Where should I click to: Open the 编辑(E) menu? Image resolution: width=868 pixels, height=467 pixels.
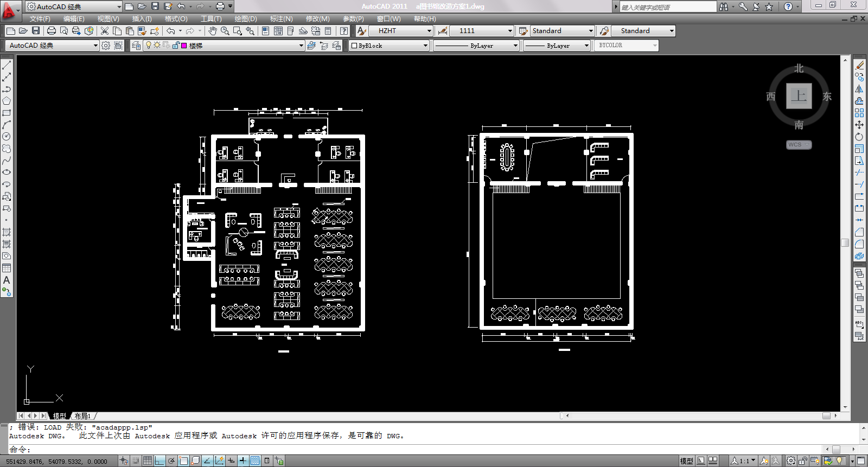pos(74,19)
